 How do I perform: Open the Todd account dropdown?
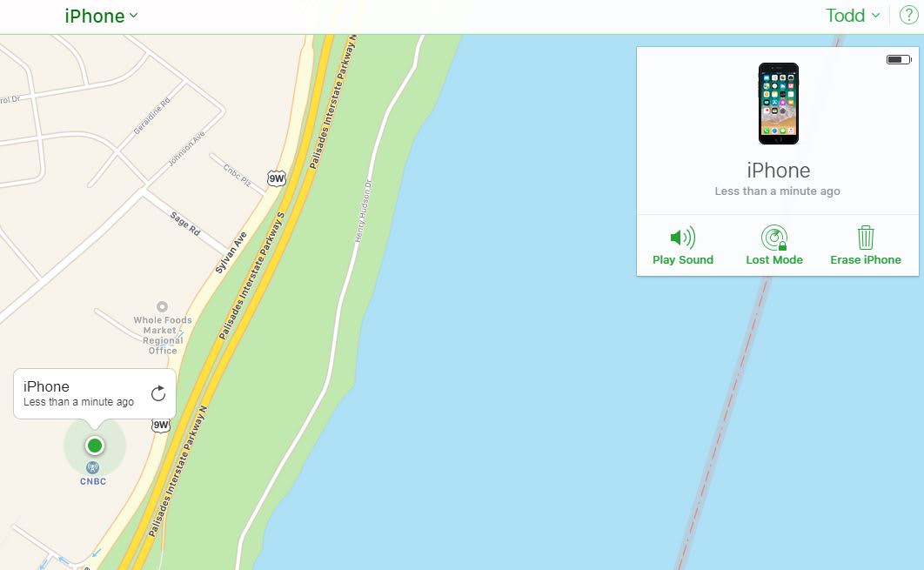pos(852,16)
